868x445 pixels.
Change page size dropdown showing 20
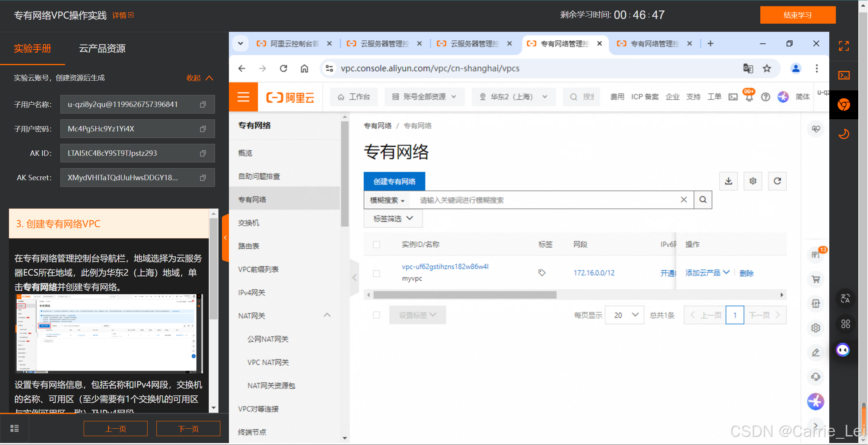point(624,315)
